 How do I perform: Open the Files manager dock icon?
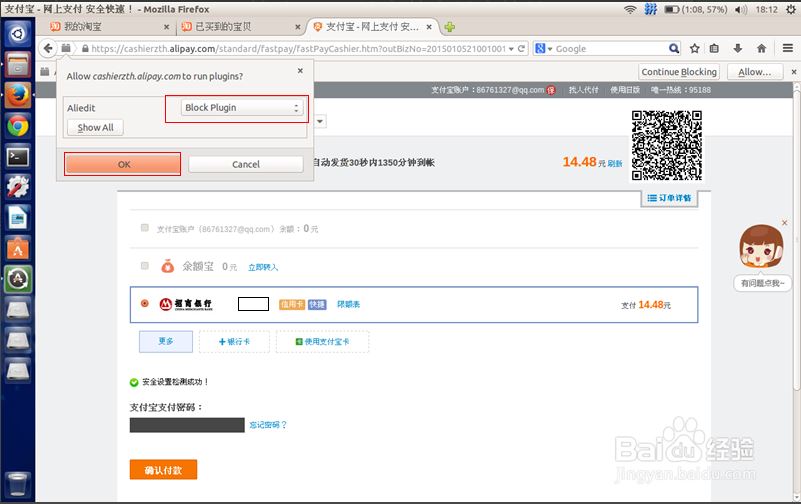[x=18, y=65]
